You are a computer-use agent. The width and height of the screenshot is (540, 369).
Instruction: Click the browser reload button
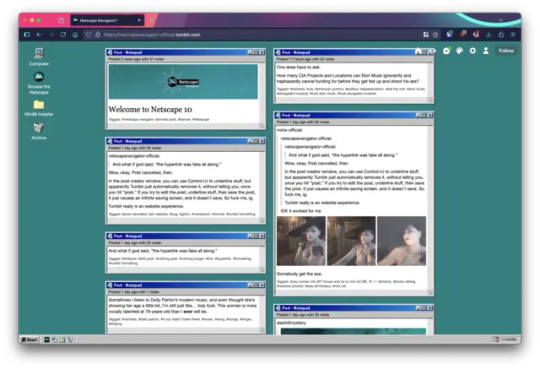click(63, 34)
